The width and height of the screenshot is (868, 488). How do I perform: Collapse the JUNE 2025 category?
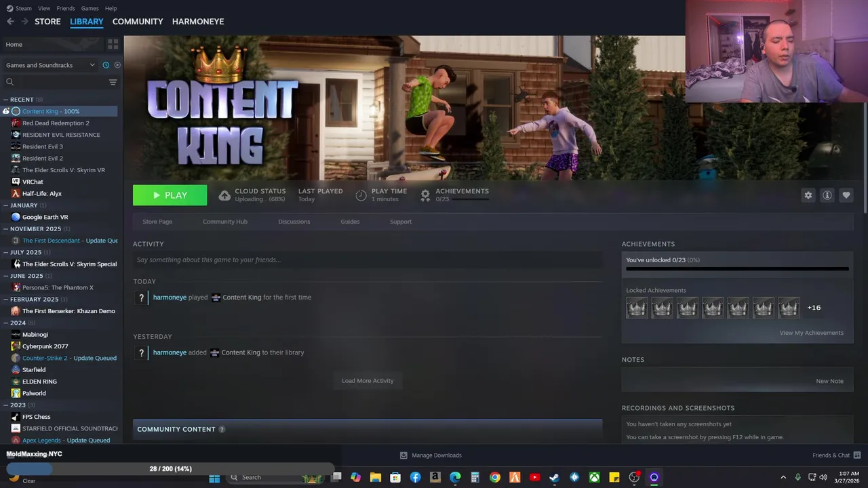[6, 276]
